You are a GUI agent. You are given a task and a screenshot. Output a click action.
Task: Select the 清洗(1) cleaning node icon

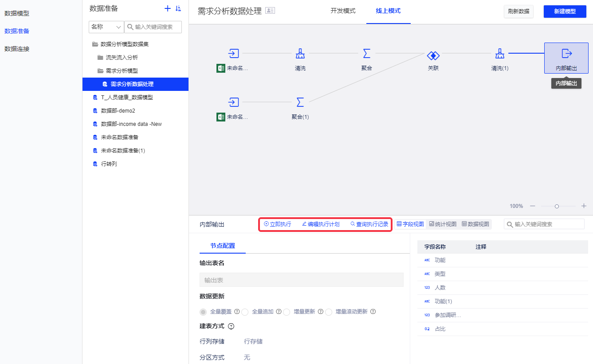coord(499,54)
